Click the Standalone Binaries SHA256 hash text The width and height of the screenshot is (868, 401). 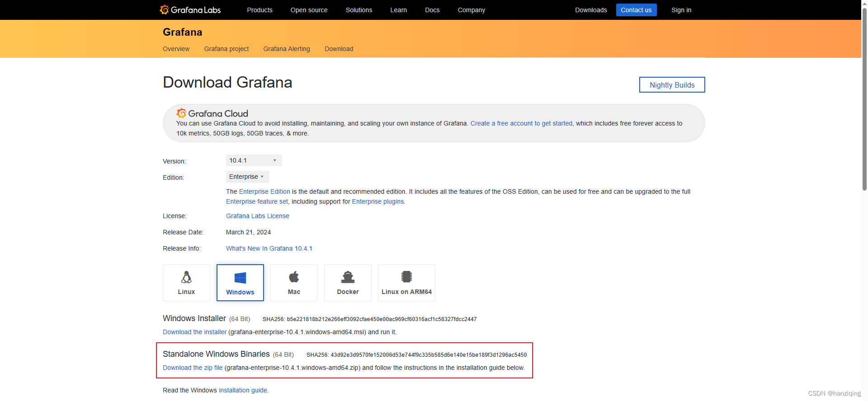(429, 355)
